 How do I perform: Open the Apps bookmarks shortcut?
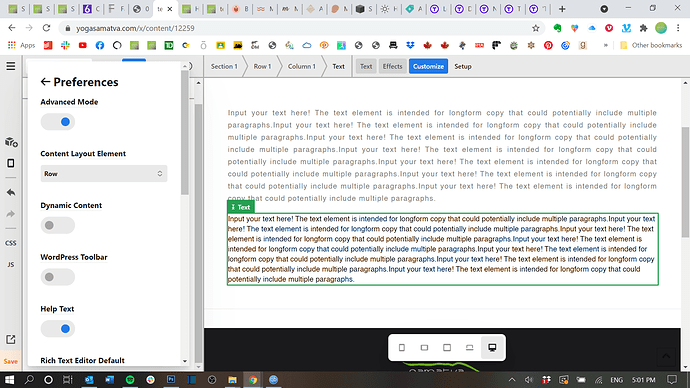(21, 45)
